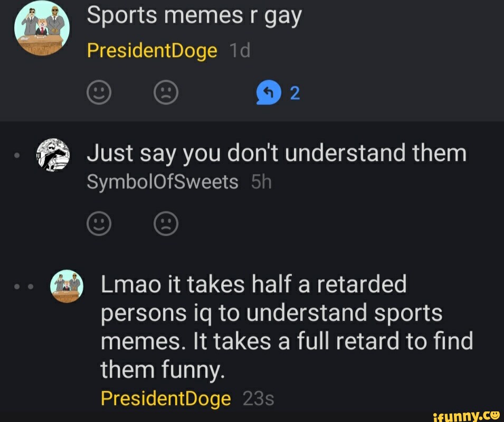Open SymbolOfSweets' black-and-white avatar
The height and width of the screenshot is (422, 504).
[x=53, y=155]
